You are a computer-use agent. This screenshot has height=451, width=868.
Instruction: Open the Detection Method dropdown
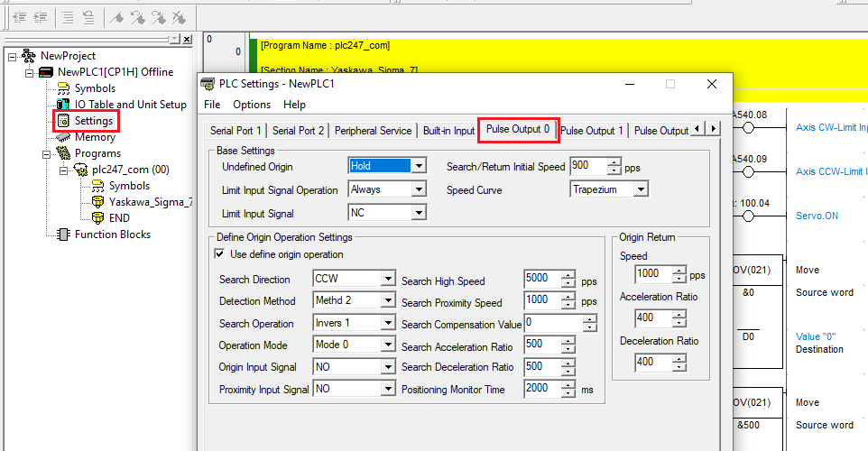pos(388,300)
